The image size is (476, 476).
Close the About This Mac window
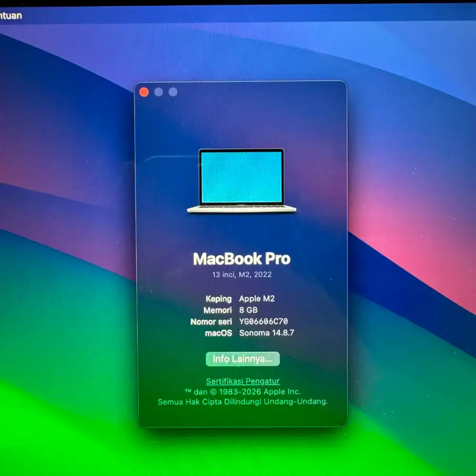(x=144, y=92)
